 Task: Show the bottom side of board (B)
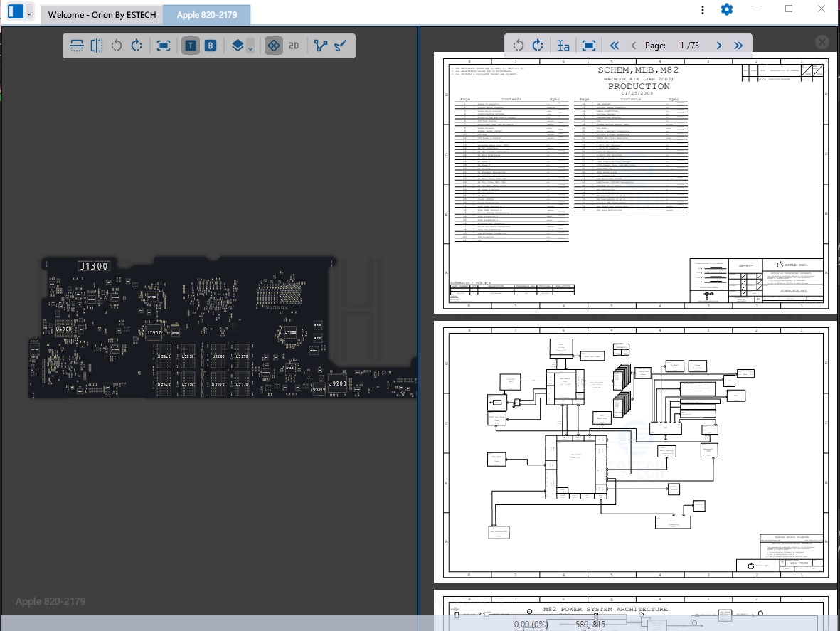point(211,46)
